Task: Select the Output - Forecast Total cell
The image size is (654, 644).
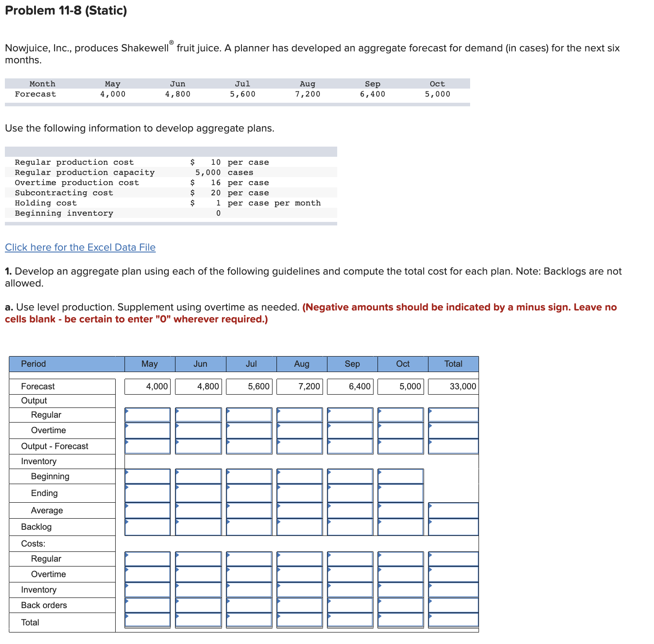Action: [453, 446]
